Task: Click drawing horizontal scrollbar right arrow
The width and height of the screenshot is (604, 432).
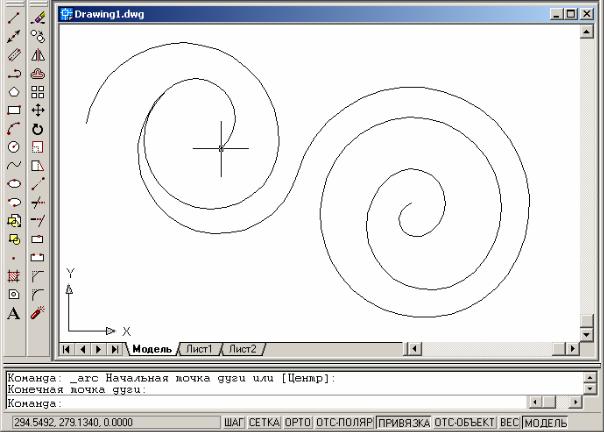Action: pos(572,349)
